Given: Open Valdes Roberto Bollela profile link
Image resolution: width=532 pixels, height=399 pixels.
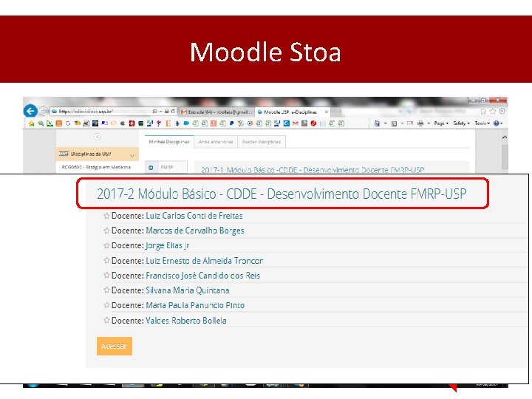Looking at the screenshot, I should point(186,320).
